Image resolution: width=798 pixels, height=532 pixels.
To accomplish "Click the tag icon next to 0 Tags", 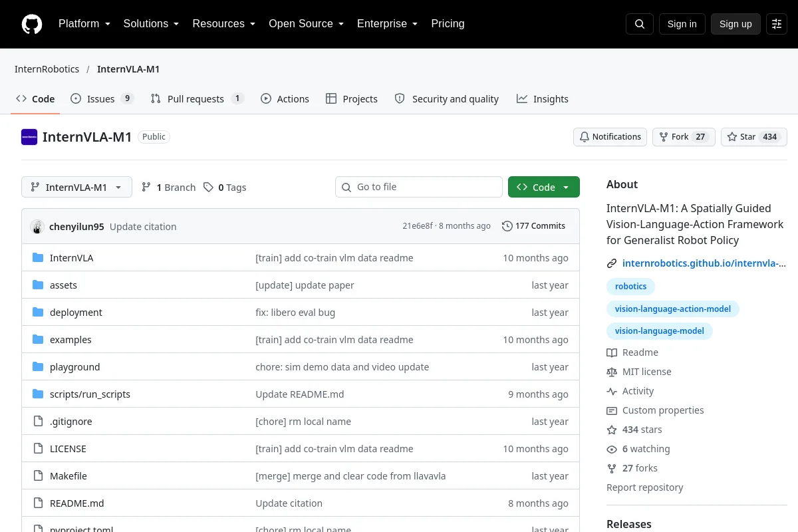I will 209,188.
